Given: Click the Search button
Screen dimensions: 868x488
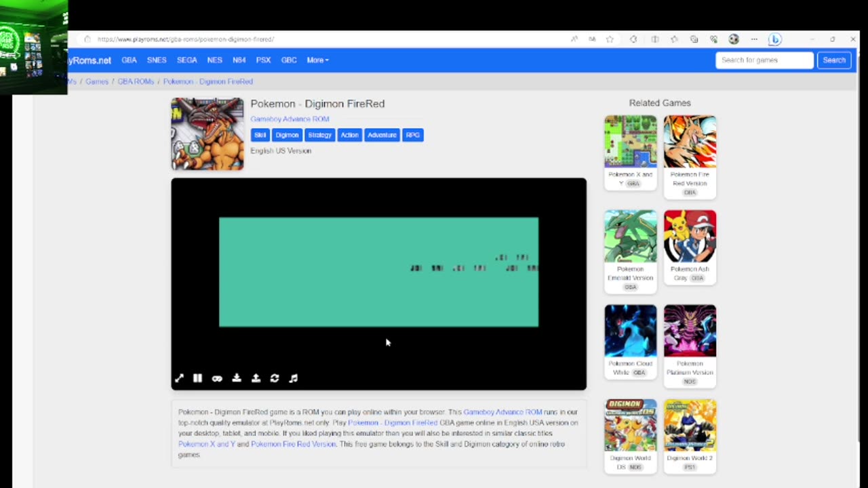Looking at the screenshot, I should point(834,60).
